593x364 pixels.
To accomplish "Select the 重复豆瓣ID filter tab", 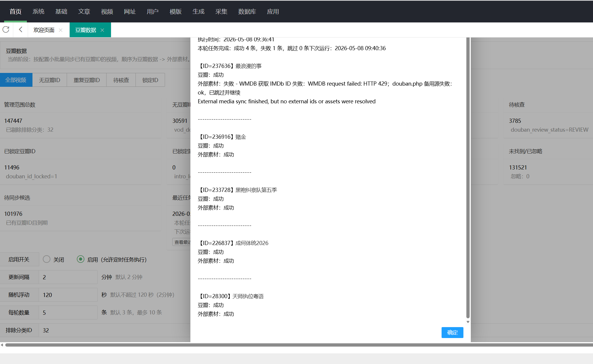I will (x=87, y=80).
